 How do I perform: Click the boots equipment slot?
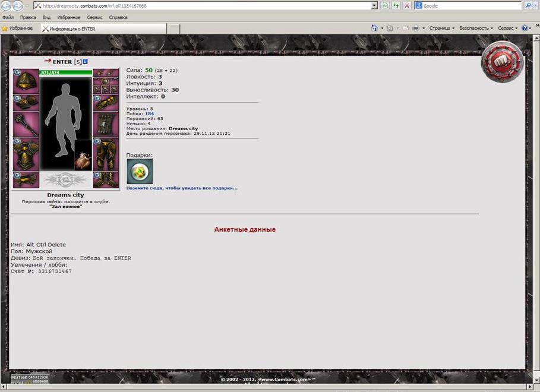point(106,180)
